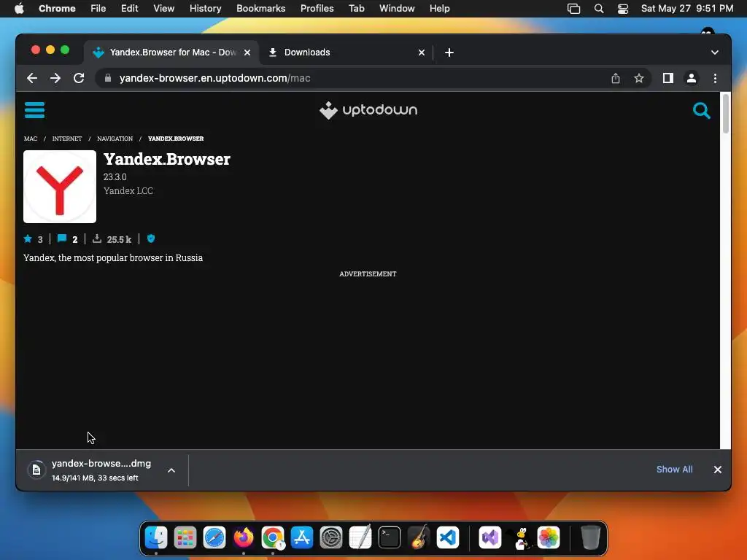747x560 pixels.
Task: Click the star rating icon
Action: coord(28,238)
